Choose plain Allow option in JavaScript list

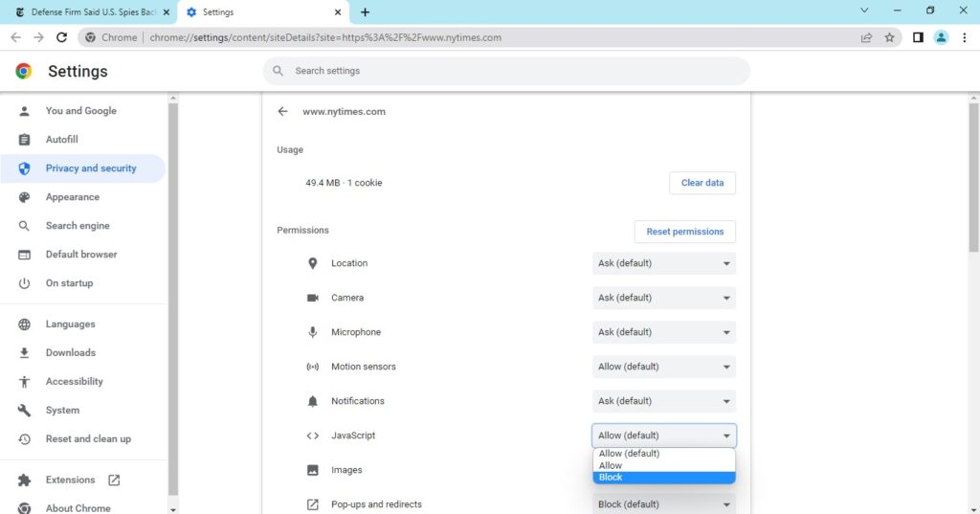pos(664,465)
